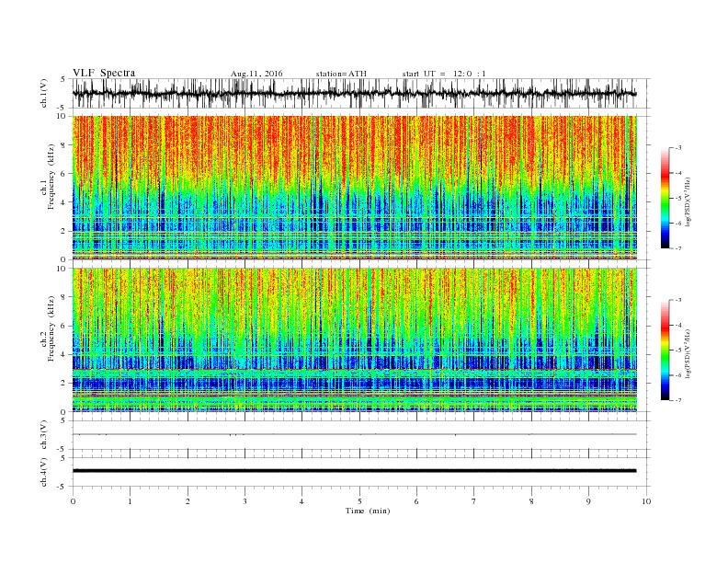Click the thick ch.4 voltage trace
Viewport: 728px width, 563px height.
[354, 471]
